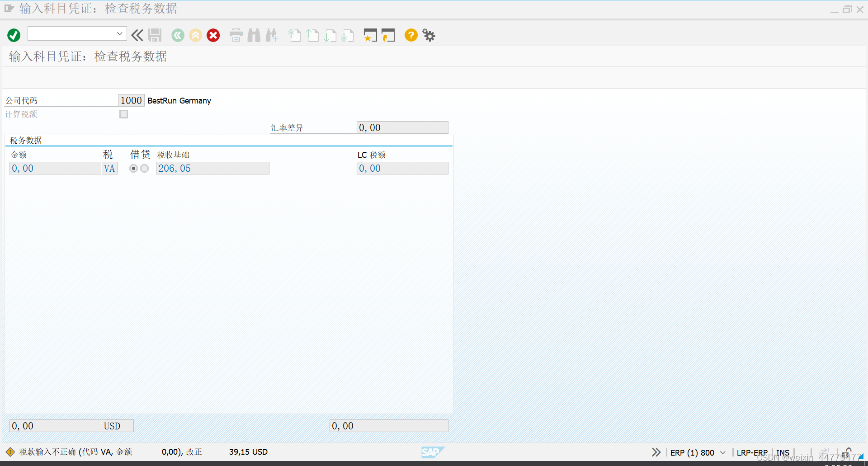Click the 39,15 USD text in status bar

[x=248, y=452]
